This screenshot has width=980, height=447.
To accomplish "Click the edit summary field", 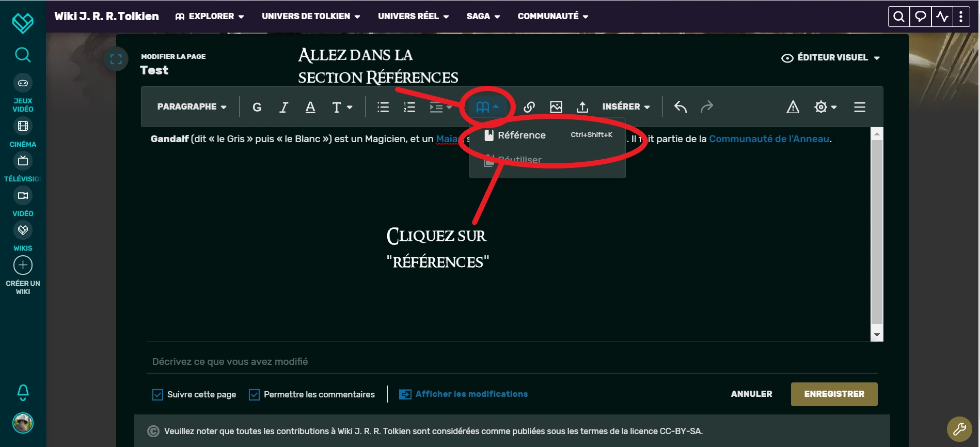I will coord(512,362).
